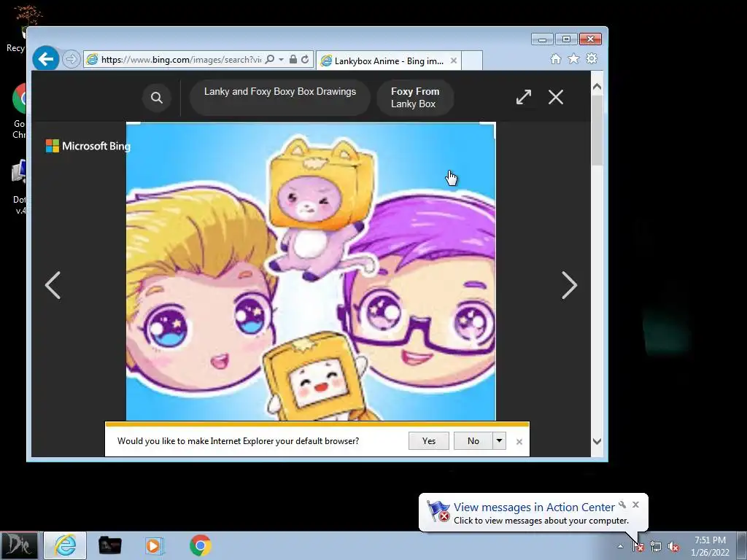
Task: Go to the next image
Action: click(x=569, y=285)
